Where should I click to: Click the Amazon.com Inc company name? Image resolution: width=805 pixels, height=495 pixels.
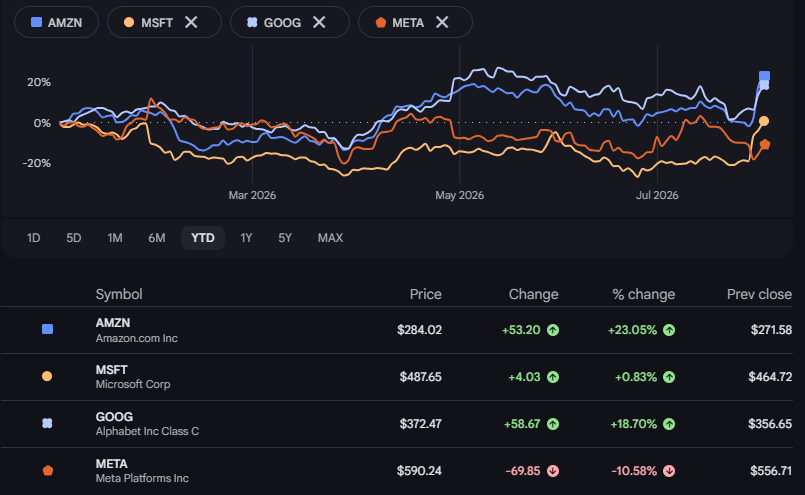137,338
